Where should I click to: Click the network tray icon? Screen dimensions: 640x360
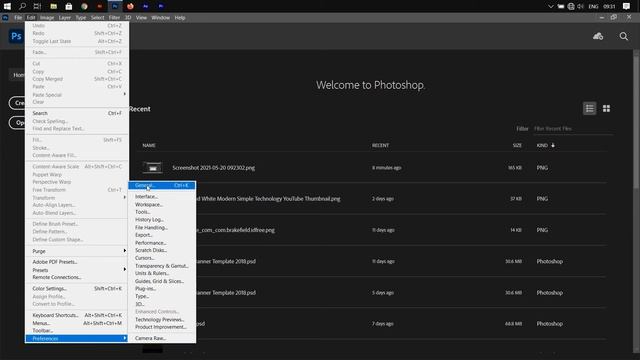click(571, 6)
